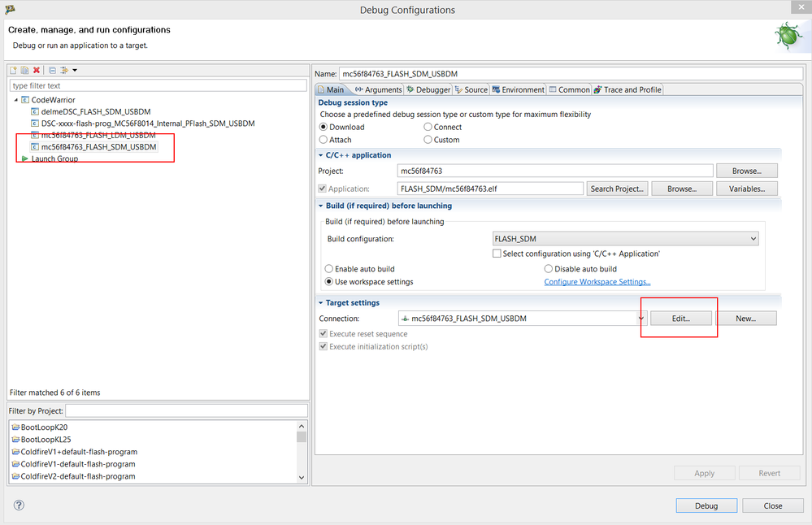Viewport: 812px width, 525px height.
Task: Click the Project text field
Action: coord(555,171)
